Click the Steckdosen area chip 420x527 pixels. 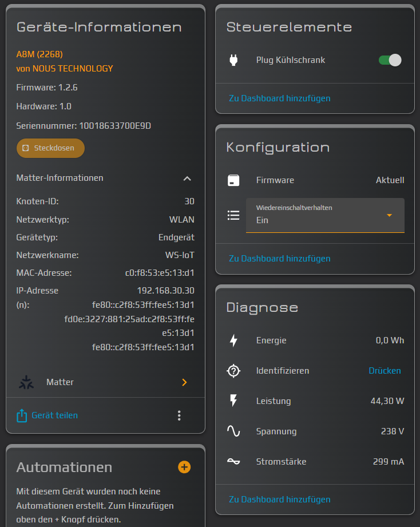(50, 148)
